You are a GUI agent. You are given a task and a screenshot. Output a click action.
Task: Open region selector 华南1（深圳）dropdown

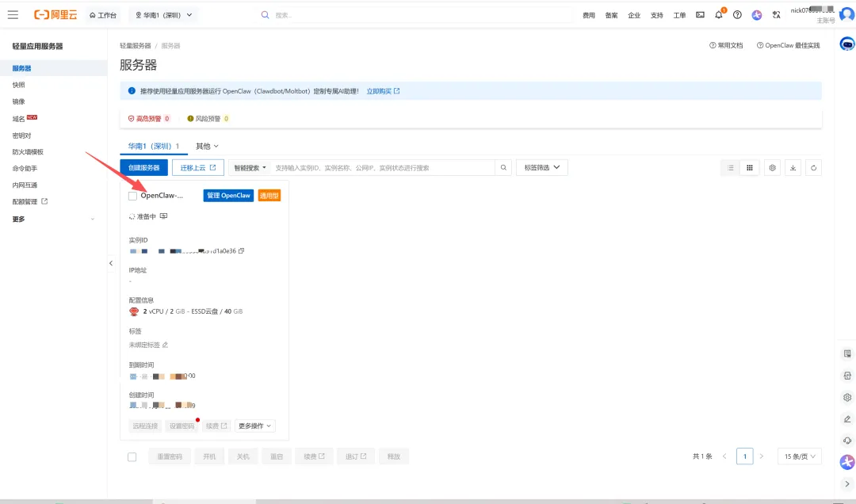(163, 15)
